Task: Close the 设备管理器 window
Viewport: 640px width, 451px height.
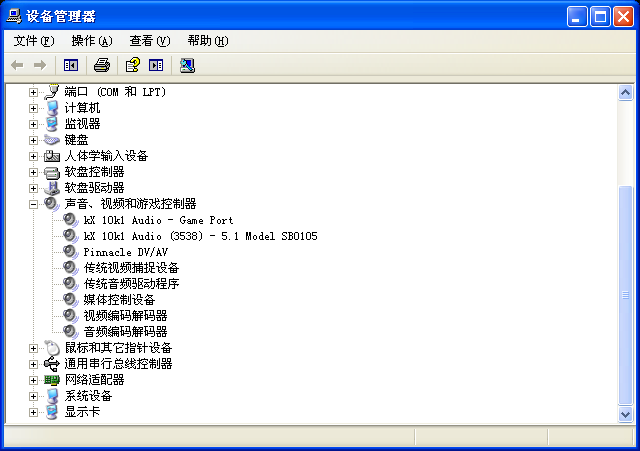Action: pos(624,17)
